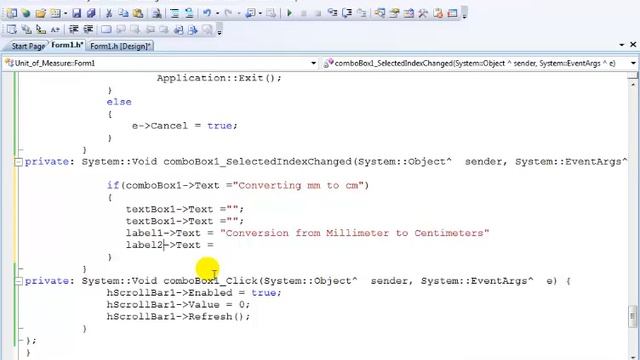Click the greyed-out Redo icon
The height and width of the screenshot is (360, 640).
point(228,13)
